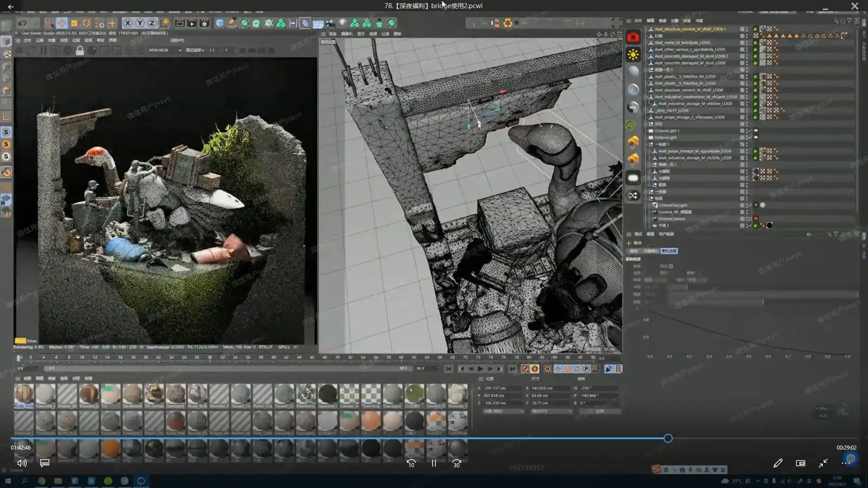This screenshot has height=488, width=868.
Task: Toggle Z axis lock button
Action: (x=152, y=23)
